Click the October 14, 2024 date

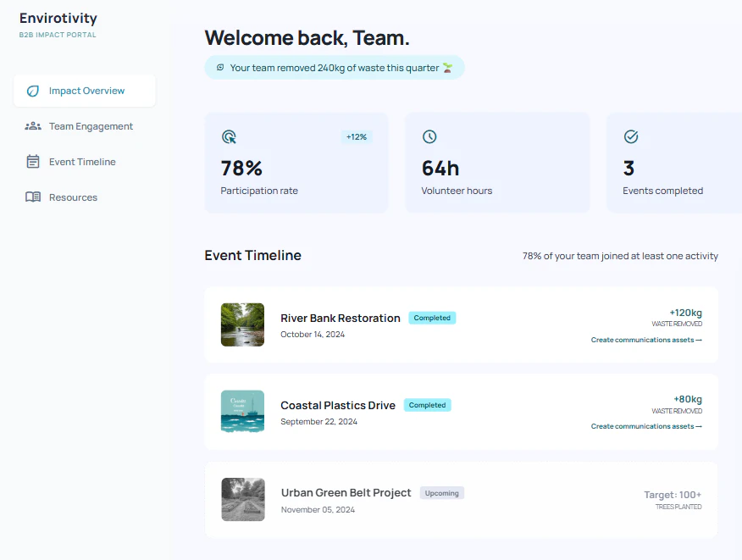313,334
